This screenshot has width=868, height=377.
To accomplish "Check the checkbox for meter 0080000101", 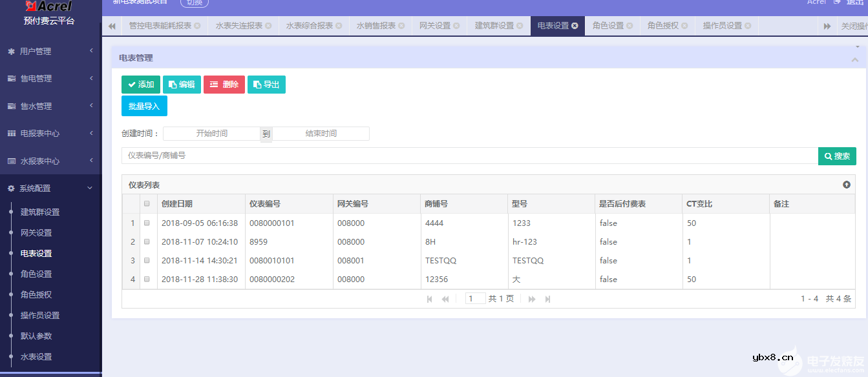I will 147,223.
